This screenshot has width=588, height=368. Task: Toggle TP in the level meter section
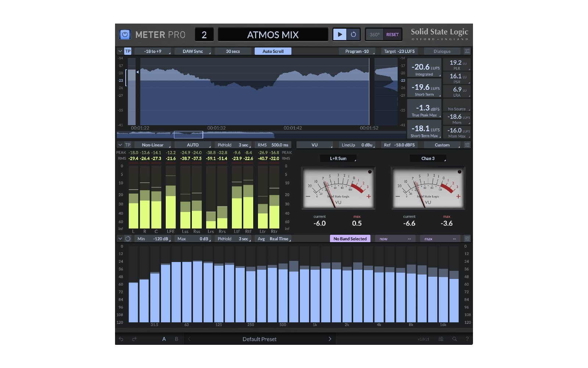pos(128,145)
